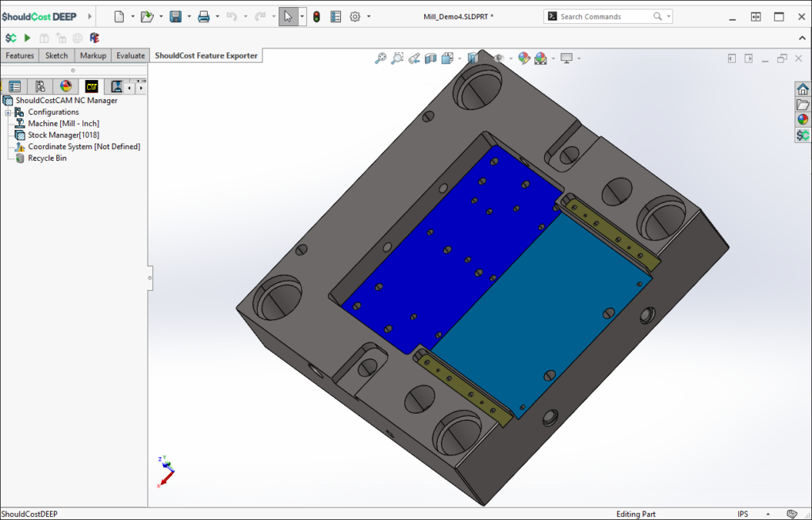812x520 pixels.
Task: Select the CAMWorks CW panel tab icon
Action: [91, 86]
